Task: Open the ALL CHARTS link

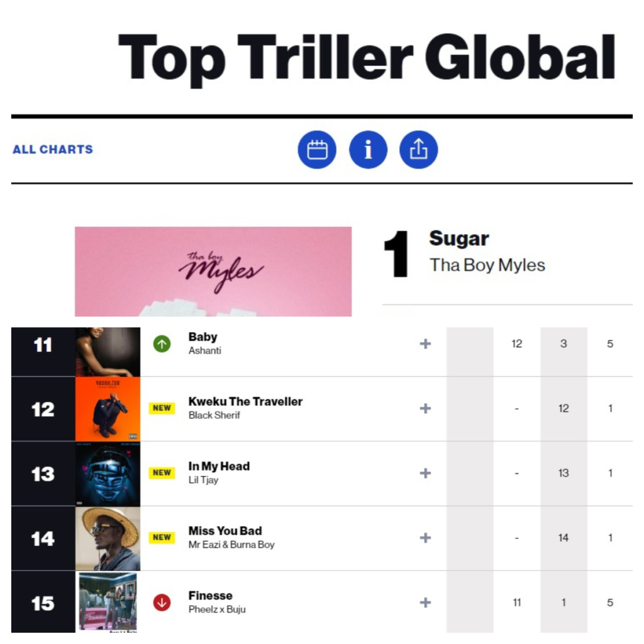Action: (x=53, y=150)
